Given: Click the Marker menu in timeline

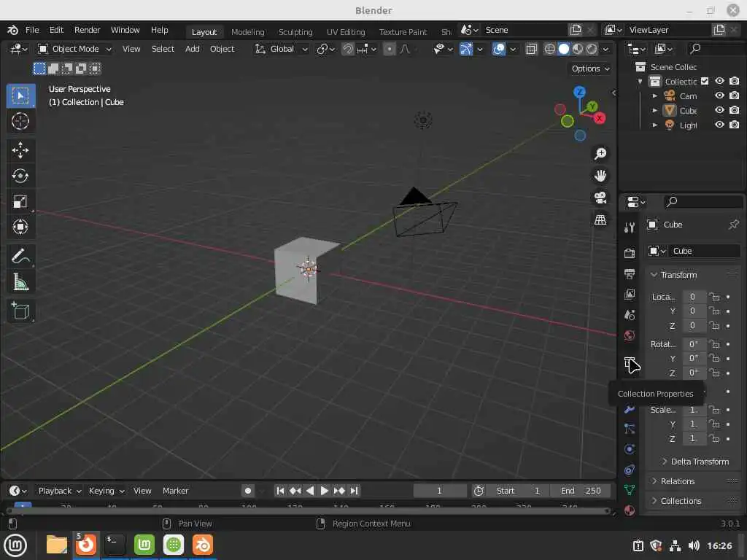Looking at the screenshot, I should 175,491.
